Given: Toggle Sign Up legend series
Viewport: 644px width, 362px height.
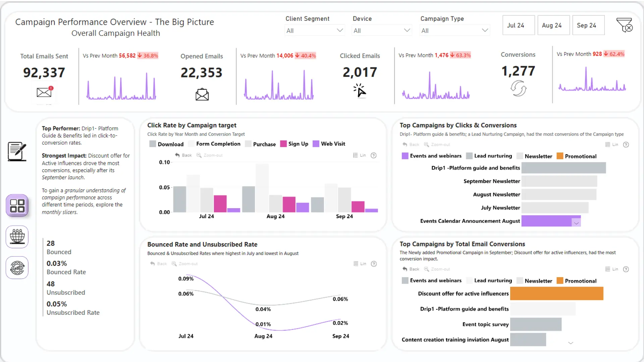Looking at the screenshot, I should tap(294, 144).
